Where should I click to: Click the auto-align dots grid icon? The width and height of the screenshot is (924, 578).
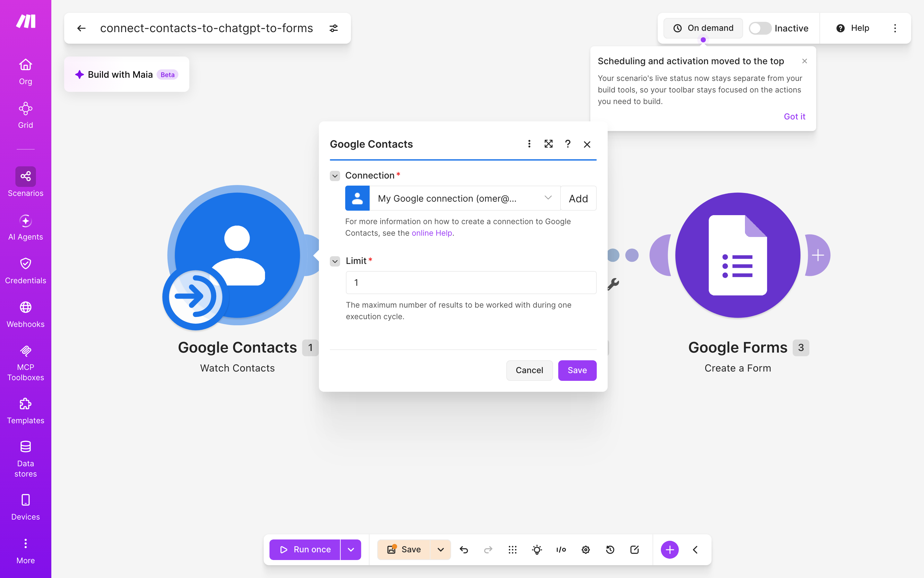point(513,550)
